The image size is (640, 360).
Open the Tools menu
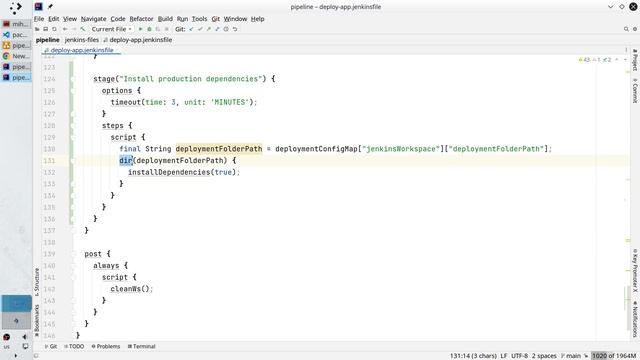click(200, 19)
